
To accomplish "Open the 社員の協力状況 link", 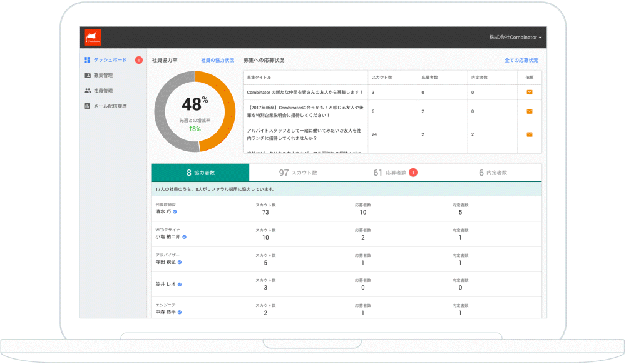I will pos(217,60).
